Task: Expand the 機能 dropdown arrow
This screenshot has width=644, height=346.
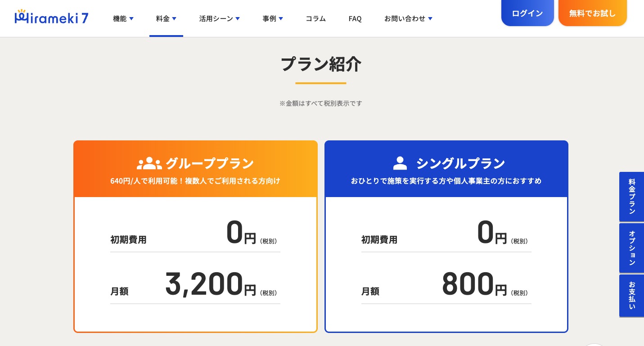Action: click(131, 18)
